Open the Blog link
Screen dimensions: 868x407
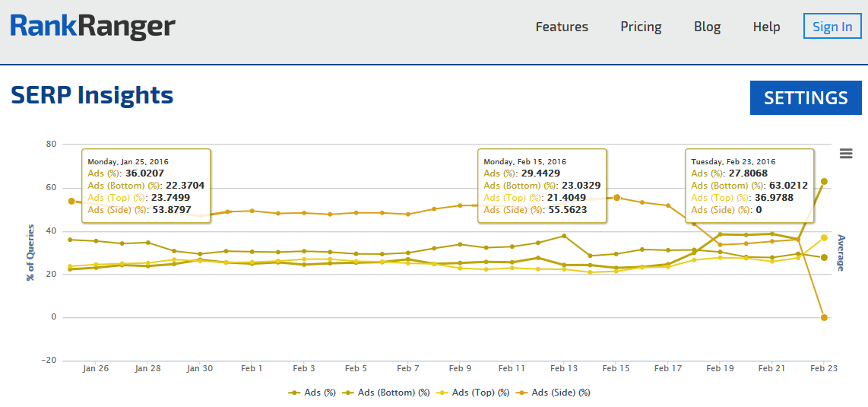tap(707, 27)
